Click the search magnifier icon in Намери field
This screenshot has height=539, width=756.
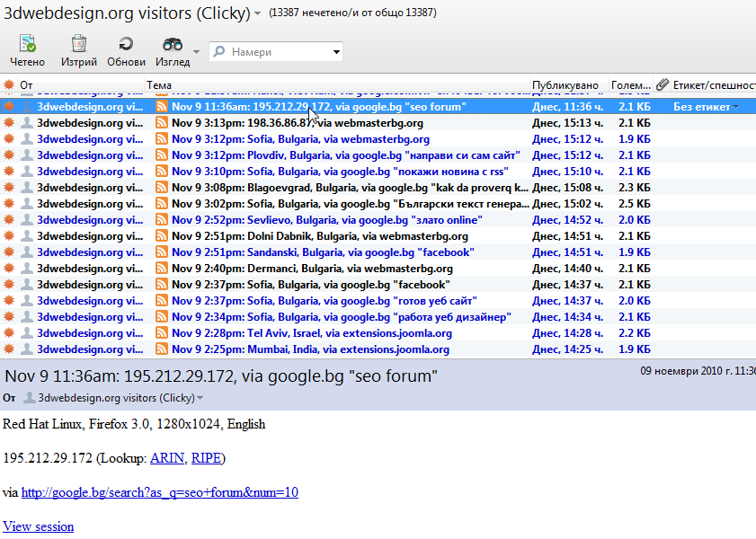[219, 51]
